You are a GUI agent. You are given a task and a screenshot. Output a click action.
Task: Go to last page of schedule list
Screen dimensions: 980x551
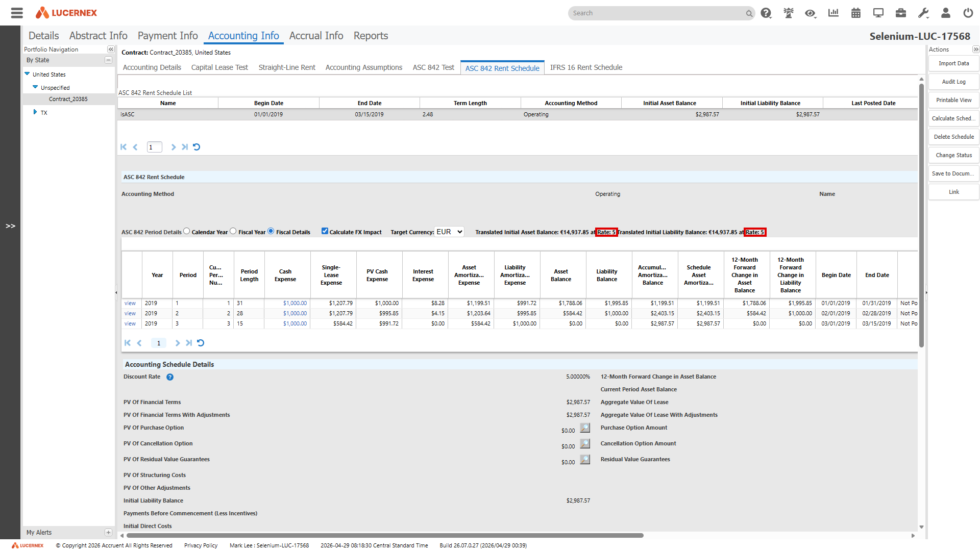coord(185,147)
